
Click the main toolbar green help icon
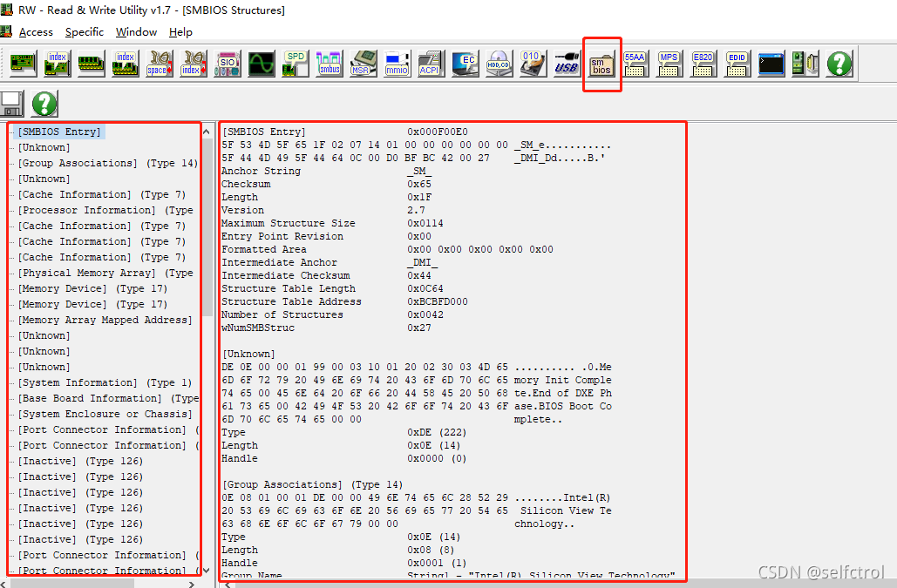[x=839, y=64]
